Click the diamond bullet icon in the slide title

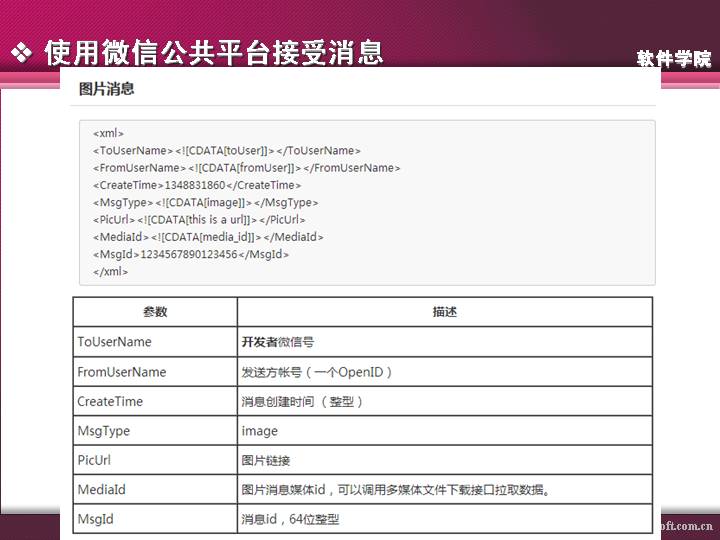point(21,53)
